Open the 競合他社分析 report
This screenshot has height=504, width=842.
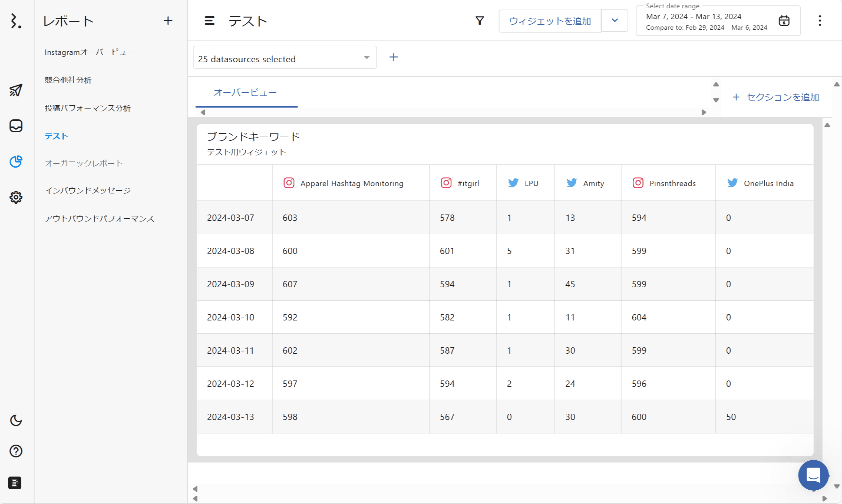tap(68, 80)
